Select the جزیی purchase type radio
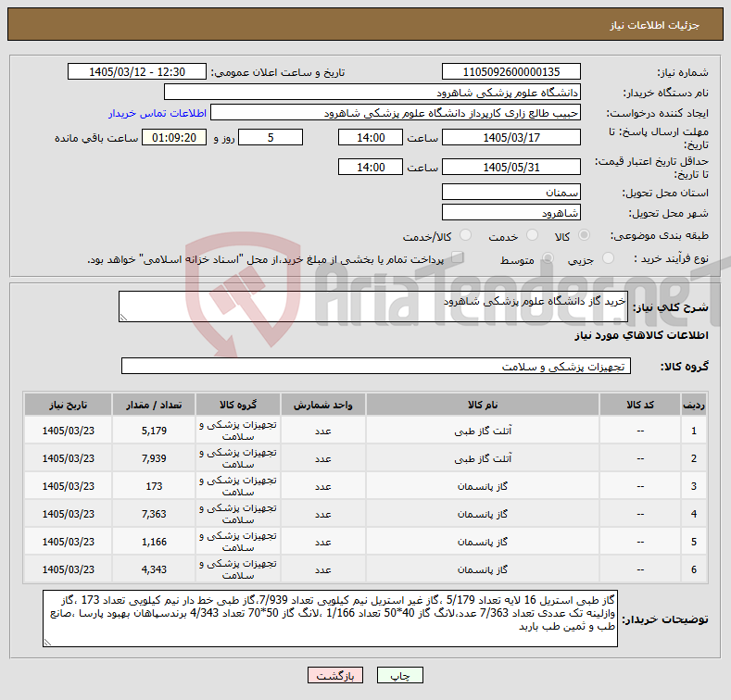 pyautogui.click(x=608, y=258)
